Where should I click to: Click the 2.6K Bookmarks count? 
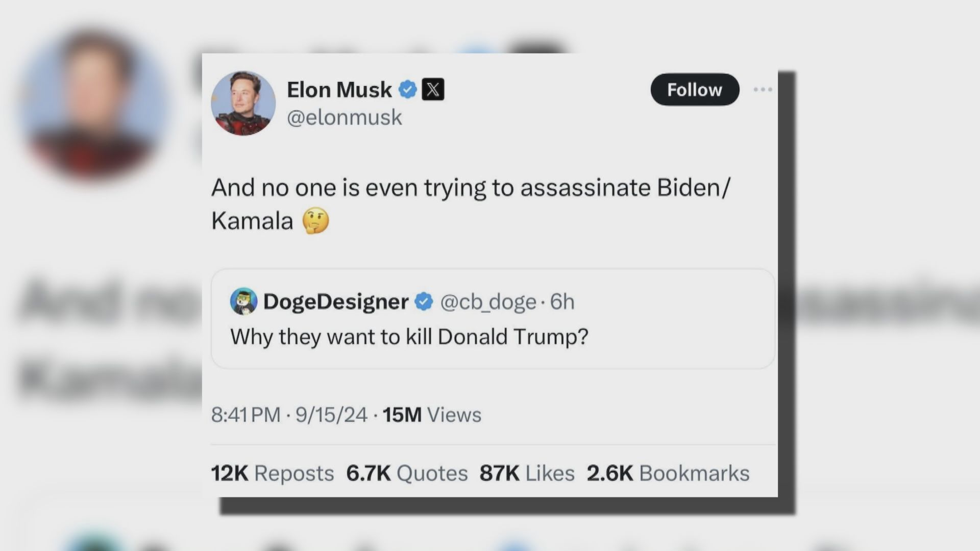click(668, 473)
